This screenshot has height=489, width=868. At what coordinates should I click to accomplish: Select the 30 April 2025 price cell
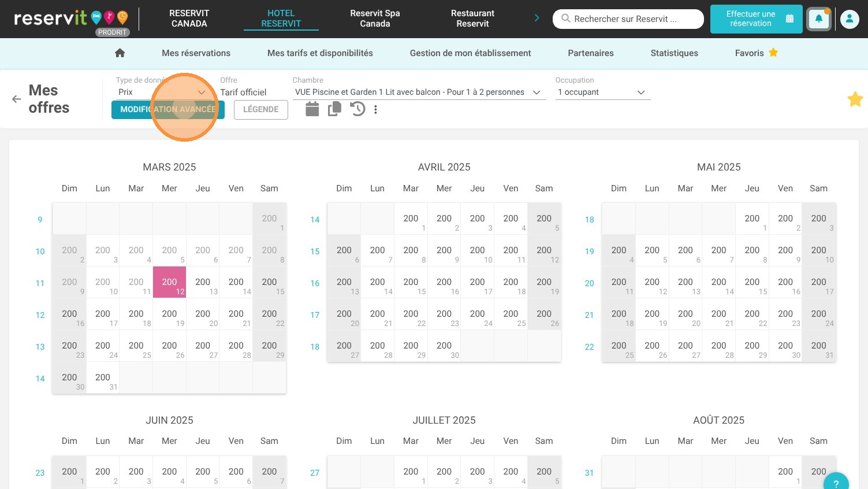[444, 346]
